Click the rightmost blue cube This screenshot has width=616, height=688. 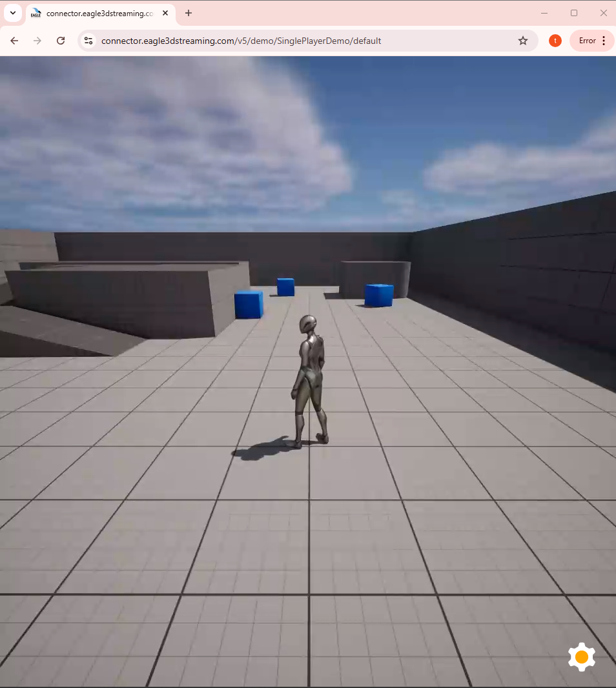[x=379, y=295]
